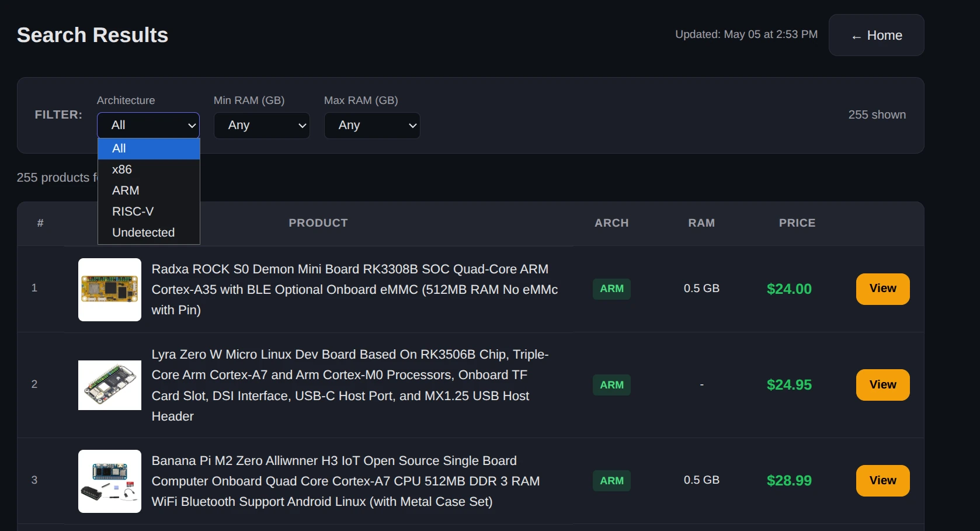View the Radxa ROCK S0 product
Image resolution: width=980 pixels, height=531 pixels.
click(x=882, y=289)
